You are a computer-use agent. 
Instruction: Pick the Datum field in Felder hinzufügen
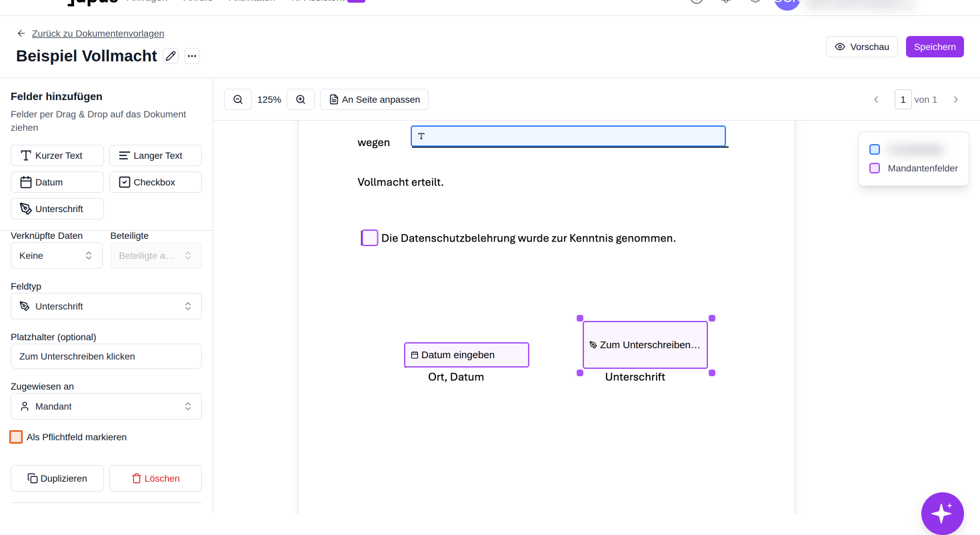point(57,182)
